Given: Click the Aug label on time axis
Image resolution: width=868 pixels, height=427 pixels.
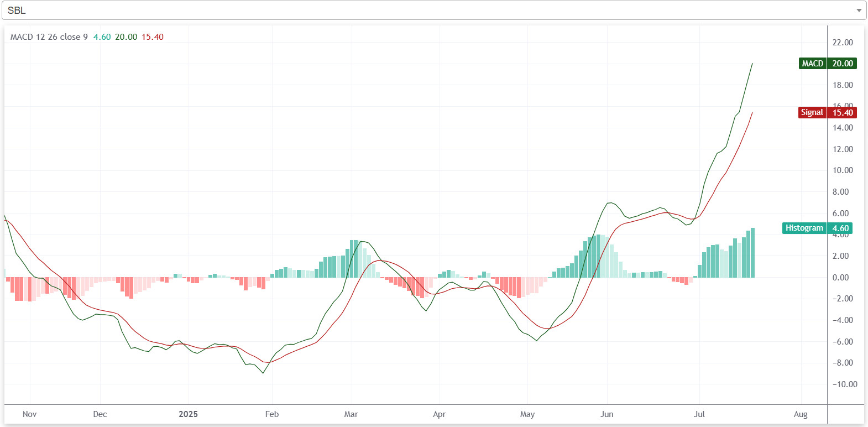Looking at the screenshot, I should click(x=801, y=414).
